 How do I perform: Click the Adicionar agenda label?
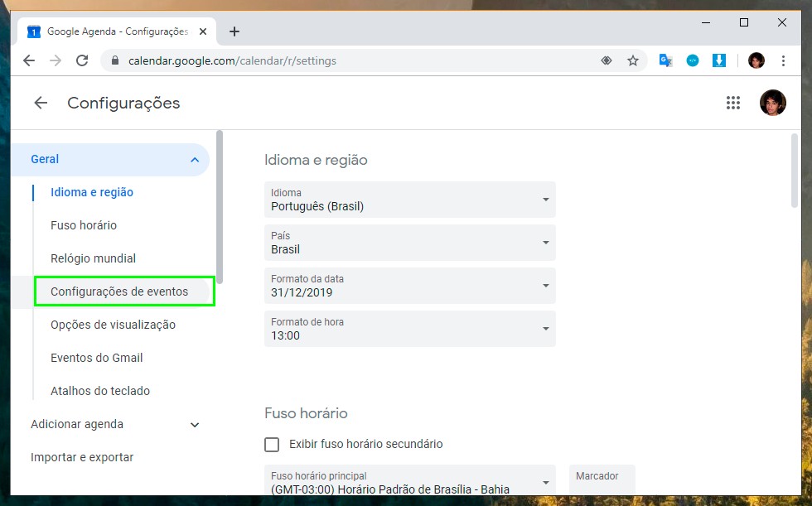coord(76,424)
